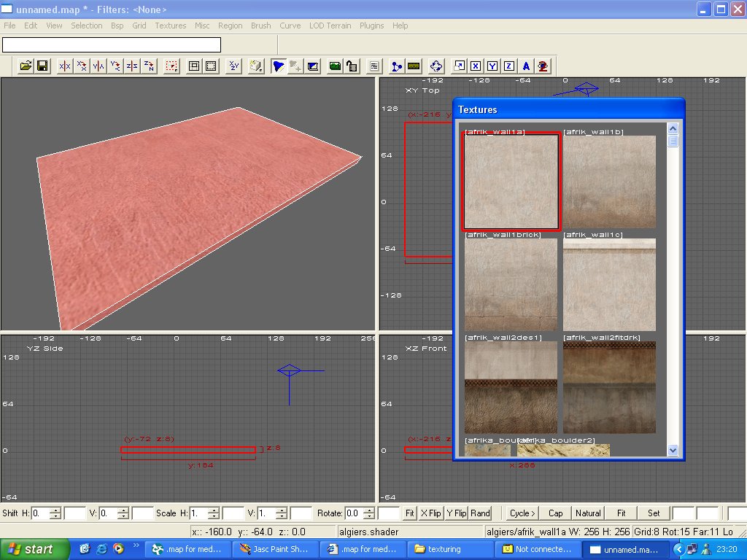This screenshot has width=747, height=560.
Task: Click the boxed Y axis toolbar icon
Action: click(492, 66)
